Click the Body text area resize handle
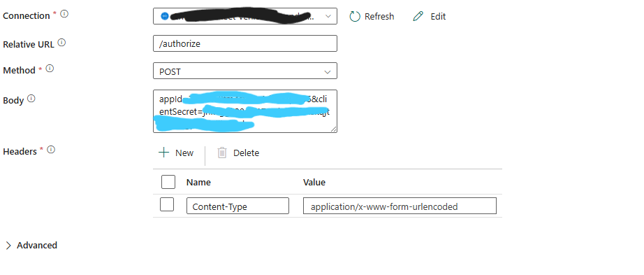The height and width of the screenshot is (275, 644). point(333,129)
